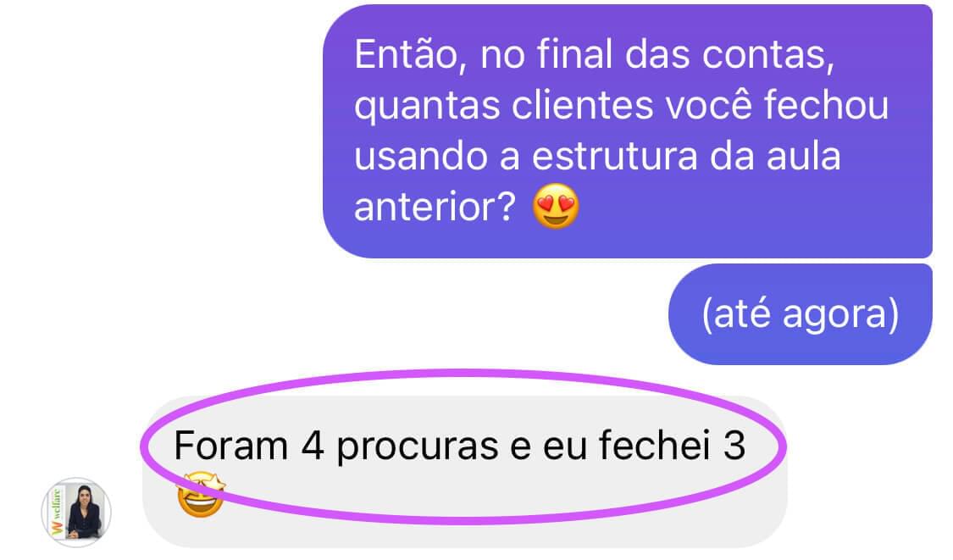Click the word "procuras" in the gray reply
Image resolution: width=953 pixels, height=560 pixels.
418,447
